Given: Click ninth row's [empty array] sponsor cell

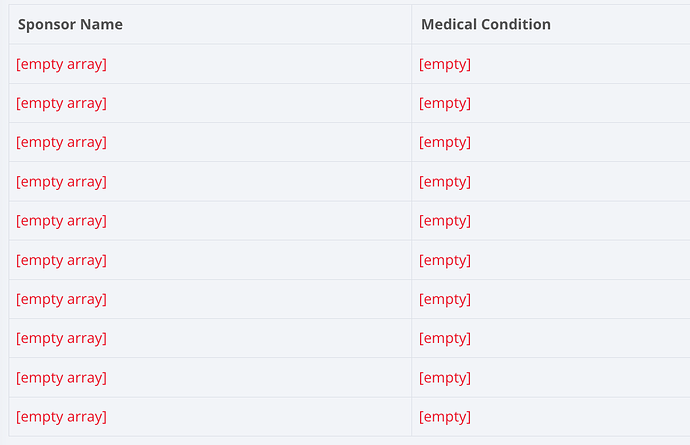Looking at the screenshot, I should point(62,377).
